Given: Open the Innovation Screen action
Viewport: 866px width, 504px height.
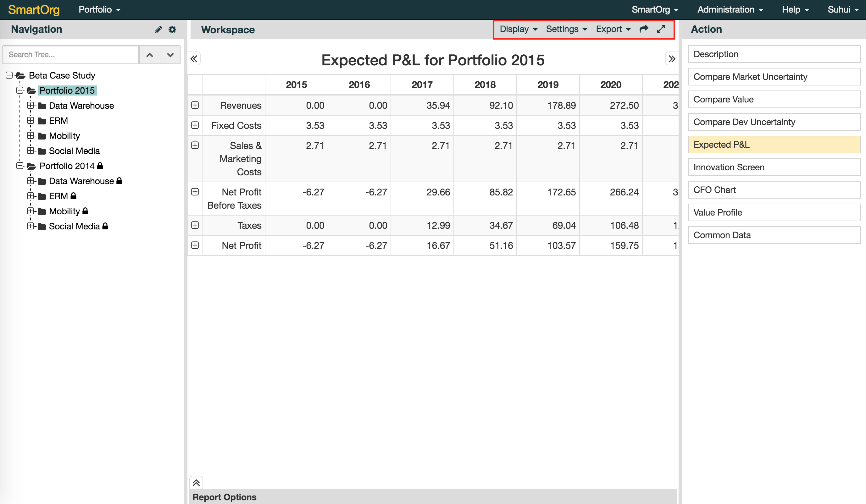Looking at the screenshot, I should pos(774,167).
